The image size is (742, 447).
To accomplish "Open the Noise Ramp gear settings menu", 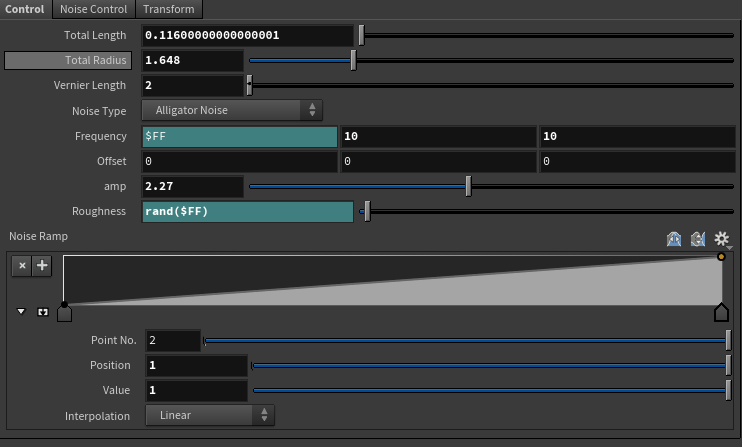I will (722, 239).
